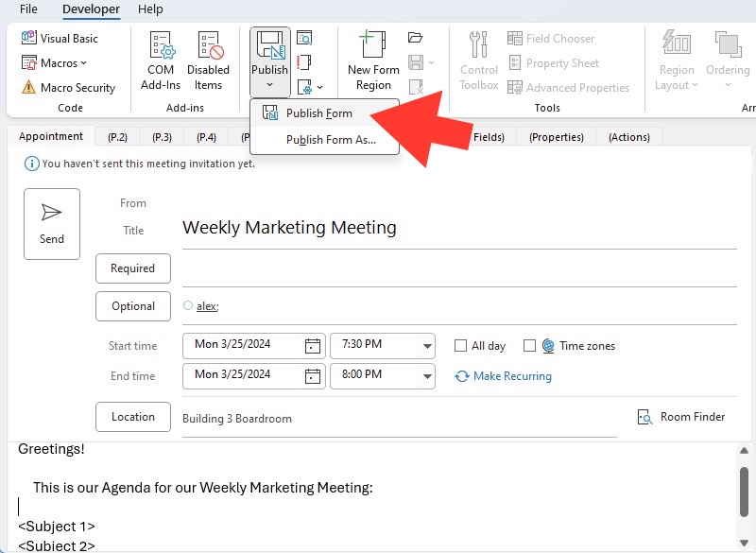Click the Required attendees button

coord(133,268)
